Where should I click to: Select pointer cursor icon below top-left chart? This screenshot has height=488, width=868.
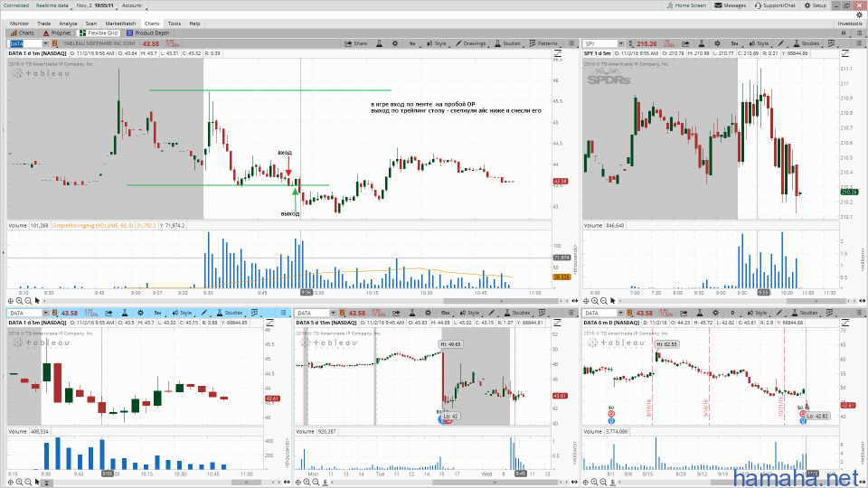[37, 301]
